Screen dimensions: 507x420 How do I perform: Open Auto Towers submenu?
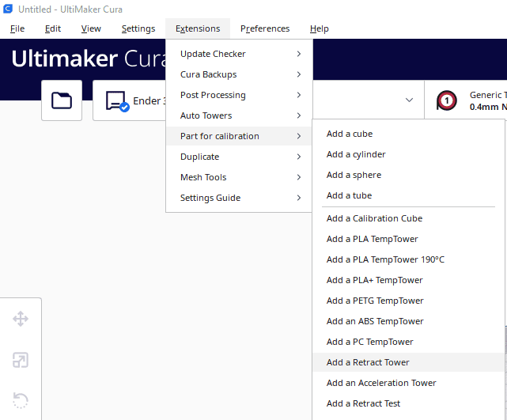point(239,115)
